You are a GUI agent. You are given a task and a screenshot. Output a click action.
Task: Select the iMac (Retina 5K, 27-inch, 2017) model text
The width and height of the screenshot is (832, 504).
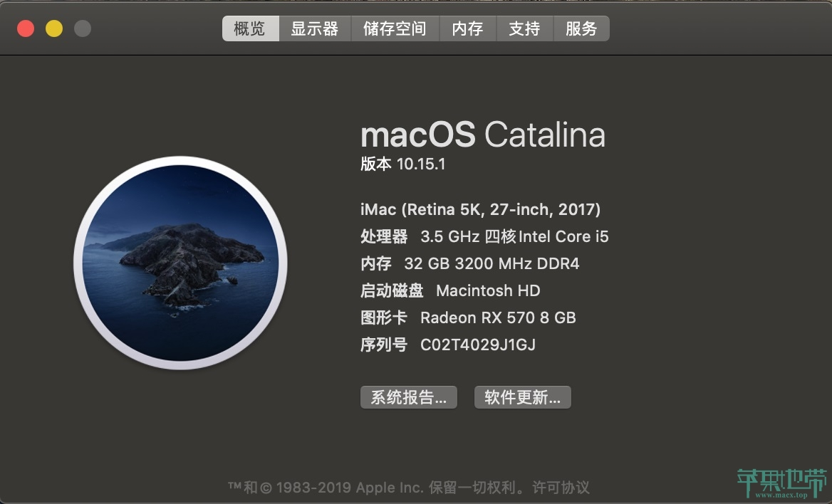coord(480,209)
